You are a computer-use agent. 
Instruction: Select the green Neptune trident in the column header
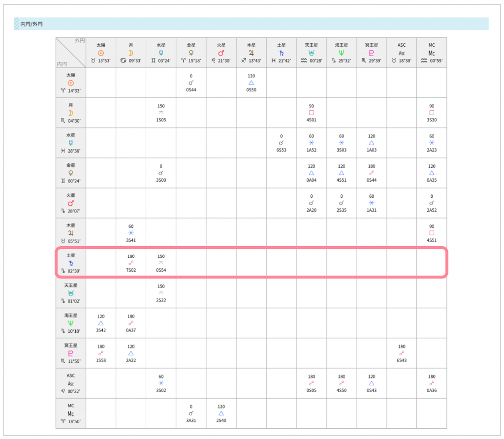click(x=342, y=53)
